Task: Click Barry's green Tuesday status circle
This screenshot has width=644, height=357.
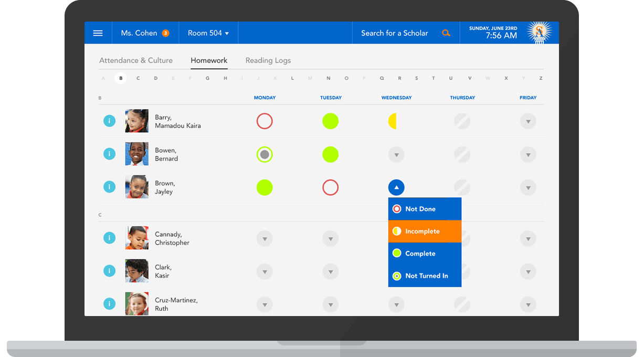Action: 330,121
